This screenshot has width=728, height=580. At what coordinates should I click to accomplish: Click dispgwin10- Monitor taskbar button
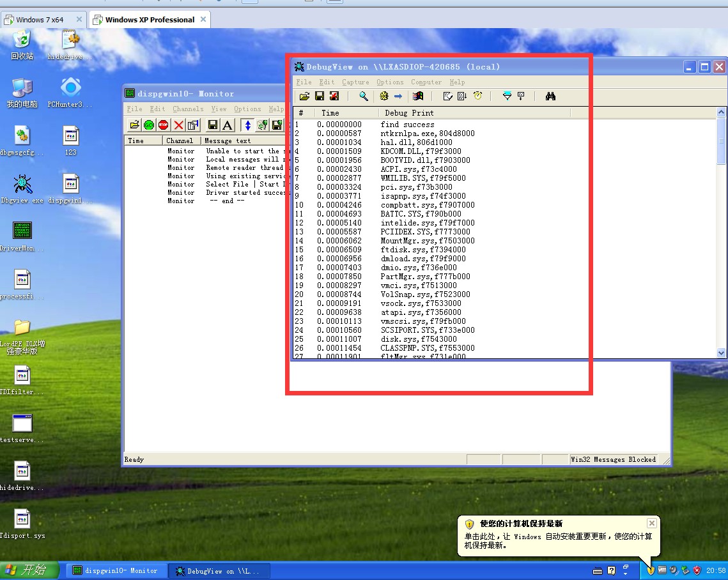[x=116, y=570]
